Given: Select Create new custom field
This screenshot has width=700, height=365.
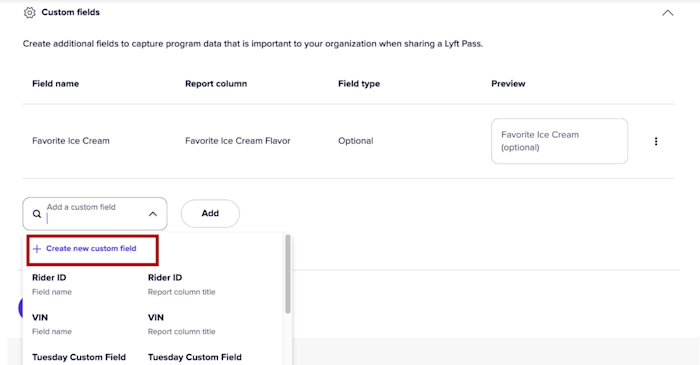Looking at the screenshot, I should coord(92,249).
